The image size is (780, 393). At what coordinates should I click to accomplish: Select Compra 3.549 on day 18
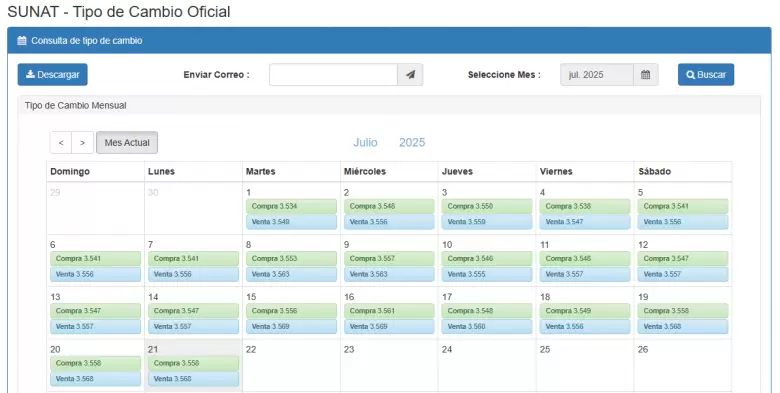(585, 311)
